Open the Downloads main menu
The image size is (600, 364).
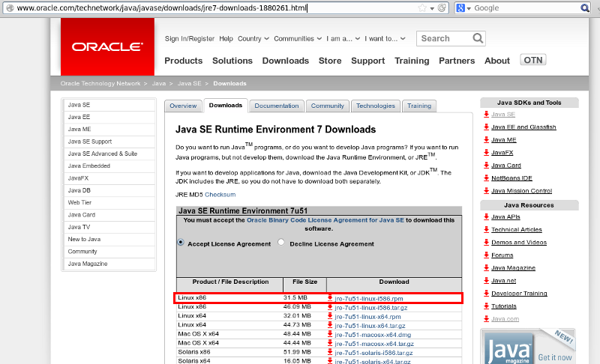click(286, 61)
